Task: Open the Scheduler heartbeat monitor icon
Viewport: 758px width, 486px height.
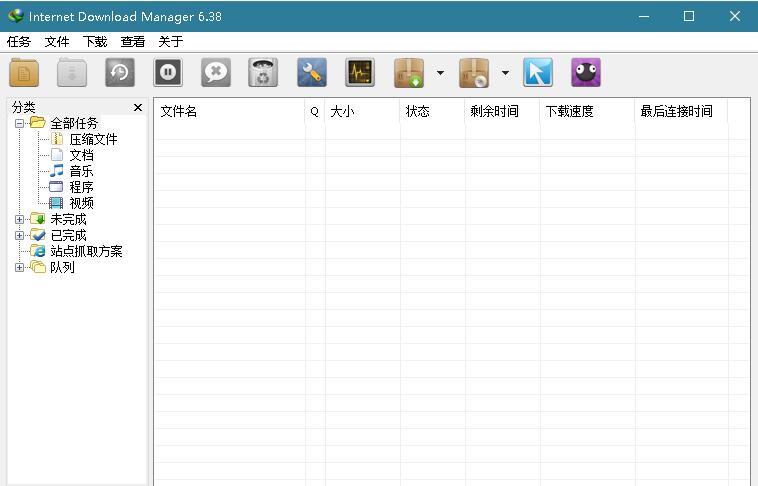Action: [360, 73]
